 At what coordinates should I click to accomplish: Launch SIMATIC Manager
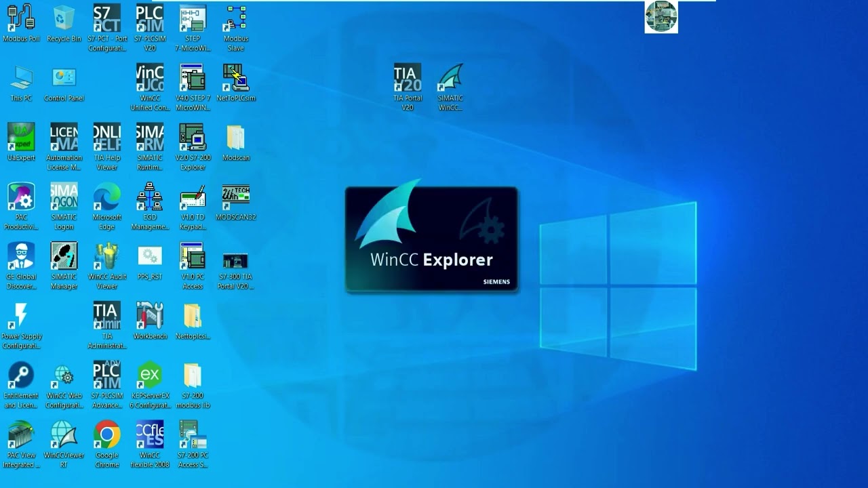pos(64,266)
